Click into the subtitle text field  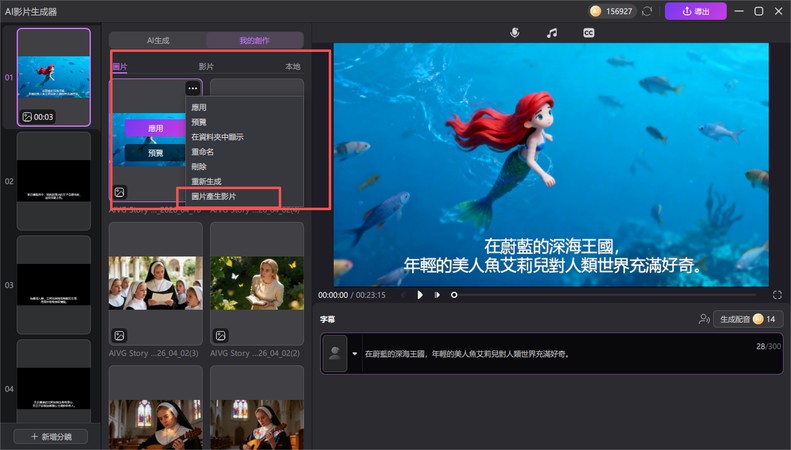click(572, 354)
